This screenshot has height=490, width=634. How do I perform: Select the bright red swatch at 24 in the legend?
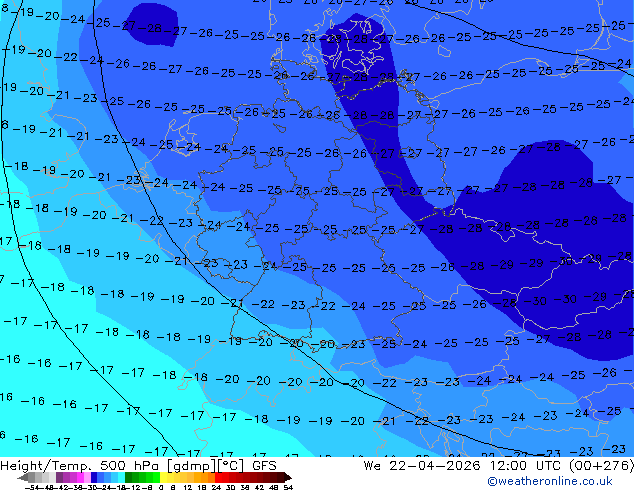218,477
